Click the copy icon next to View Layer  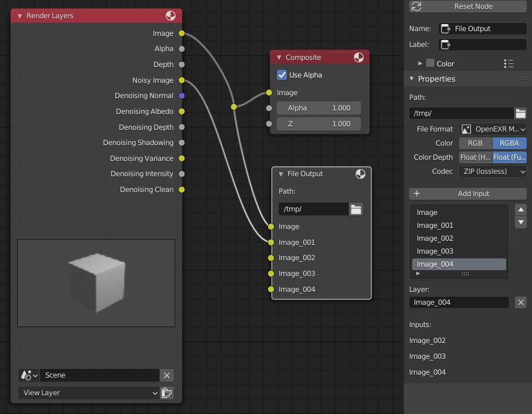coord(167,392)
